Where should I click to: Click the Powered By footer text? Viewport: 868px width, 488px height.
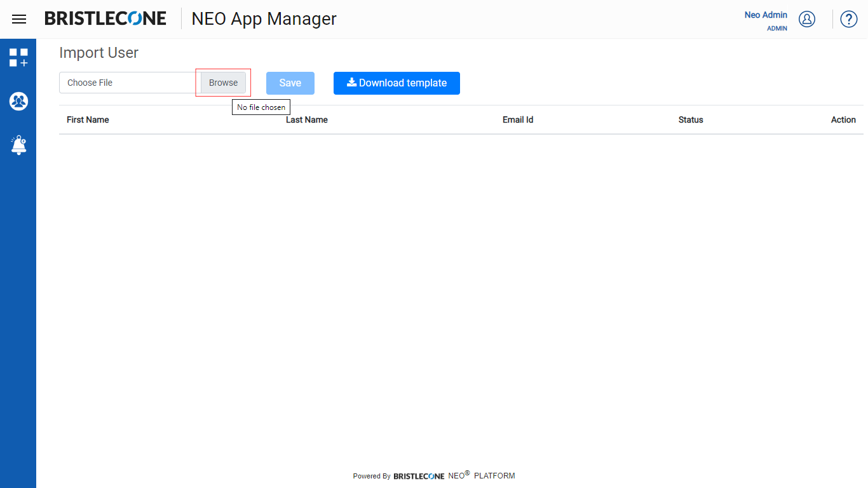click(x=372, y=476)
